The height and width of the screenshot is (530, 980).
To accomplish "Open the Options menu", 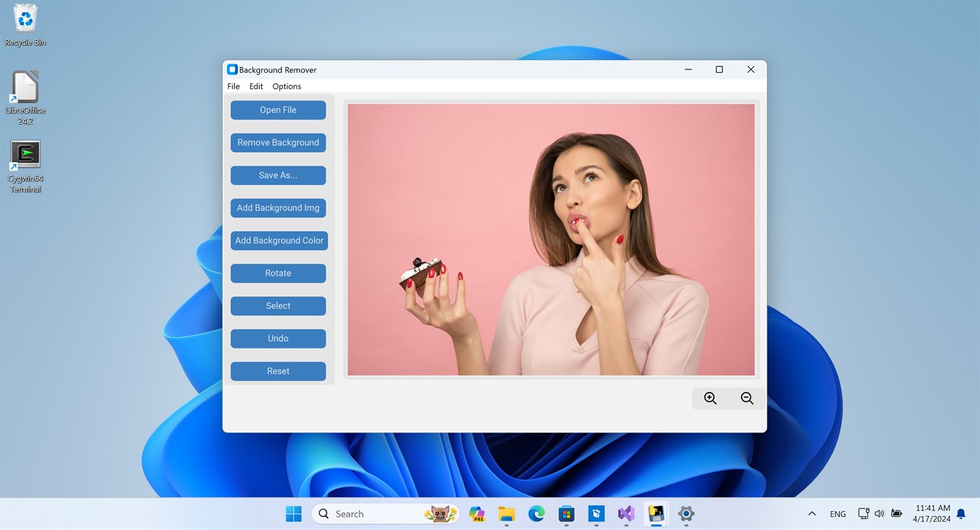I will [x=287, y=86].
